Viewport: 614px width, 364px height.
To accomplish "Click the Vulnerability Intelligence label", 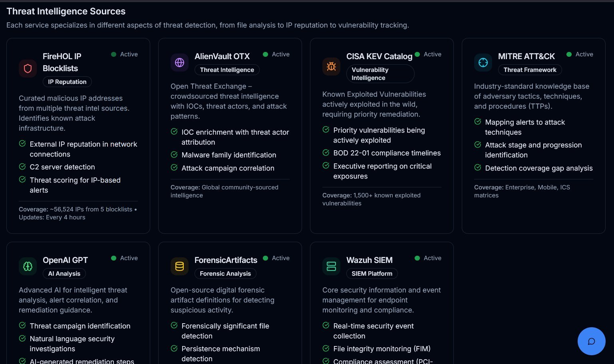I will point(380,74).
